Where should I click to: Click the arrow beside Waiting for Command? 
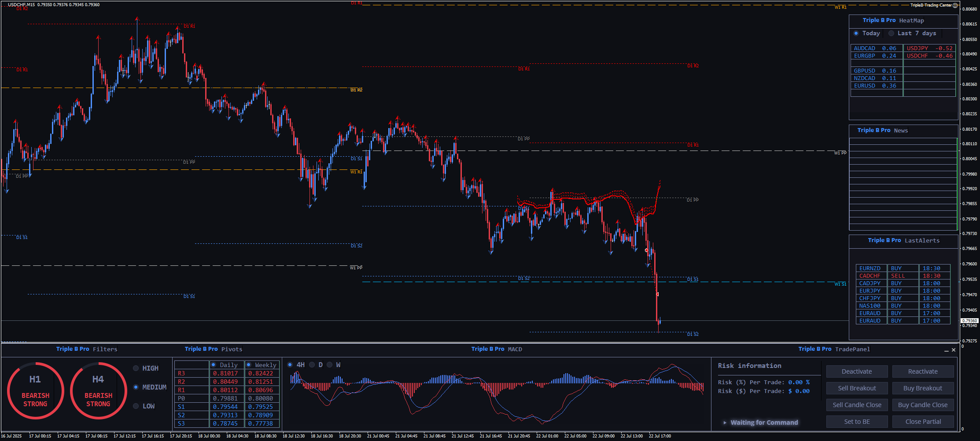725,423
